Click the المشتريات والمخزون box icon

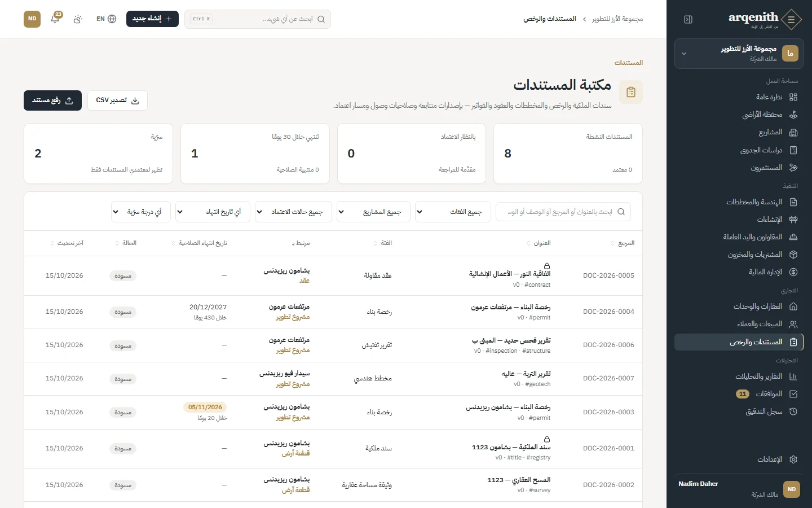(x=793, y=255)
